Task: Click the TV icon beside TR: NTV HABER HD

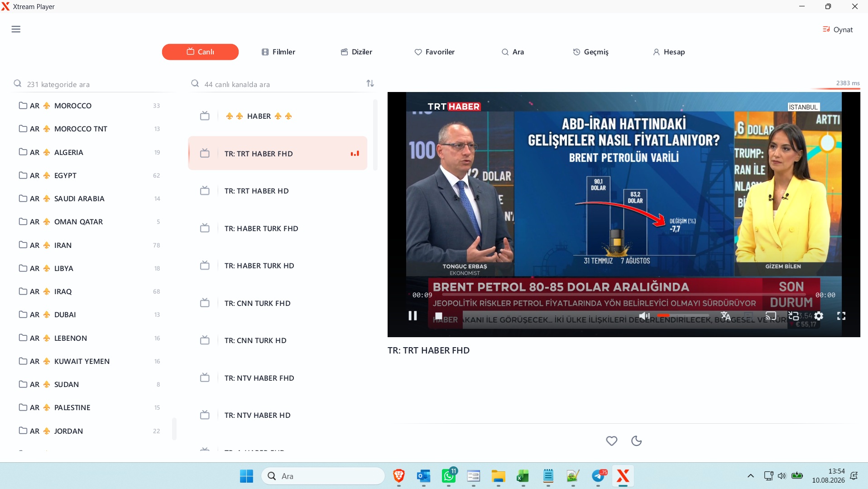Action: (x=205, y=415)
